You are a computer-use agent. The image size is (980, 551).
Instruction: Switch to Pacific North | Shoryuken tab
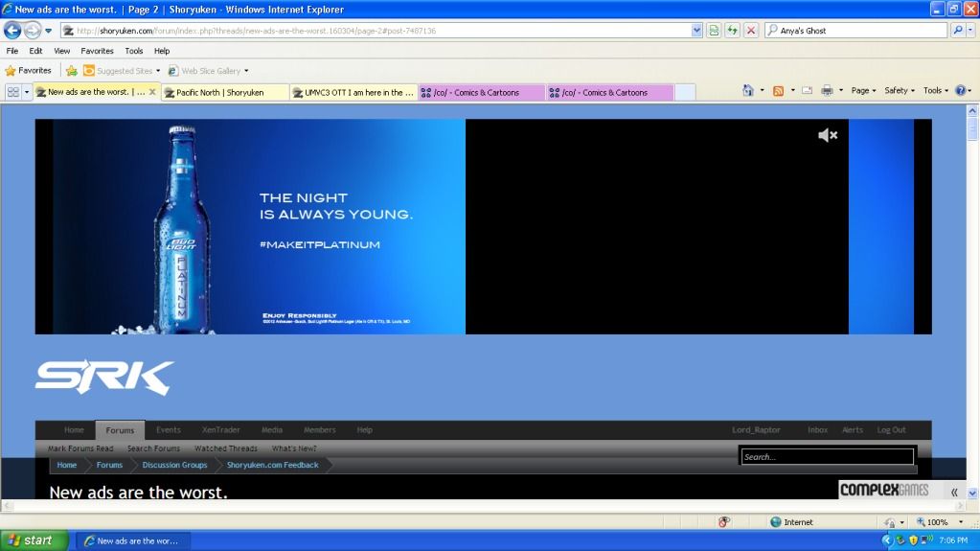click(226, 93)
